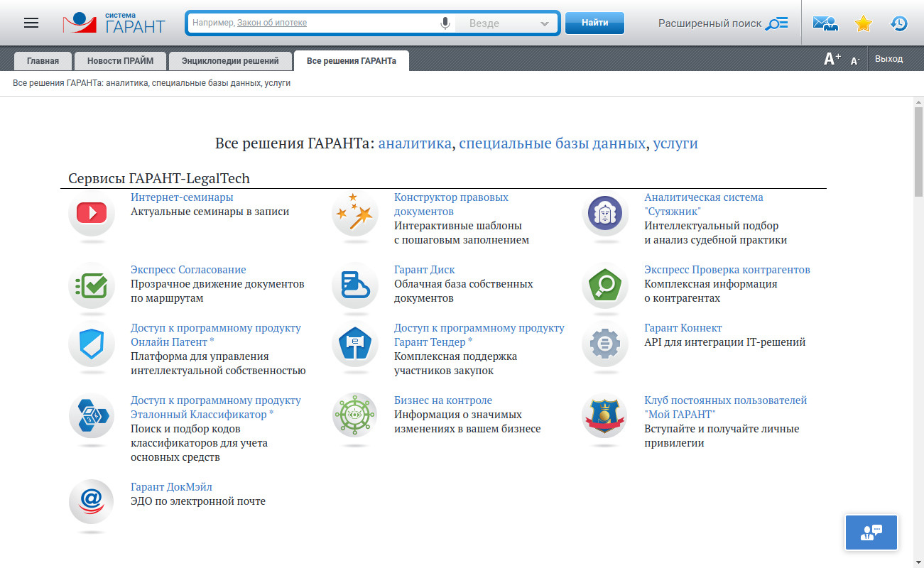Open Конструктор правовых документов link

[x=451, y=204]
